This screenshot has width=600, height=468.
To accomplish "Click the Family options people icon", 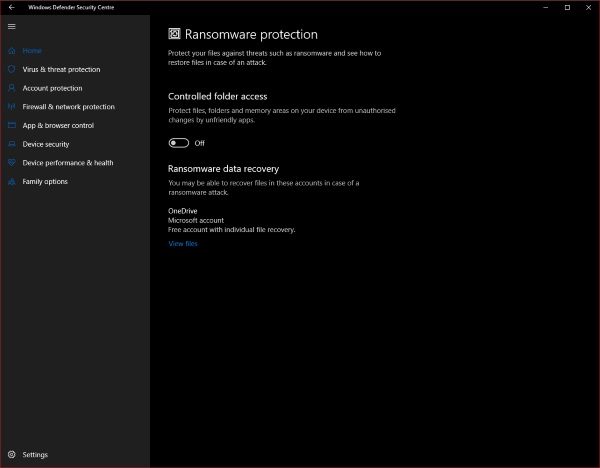I will coord(11,181).
